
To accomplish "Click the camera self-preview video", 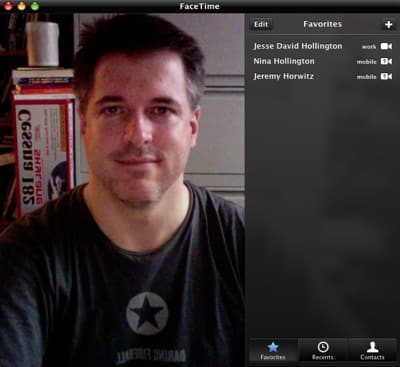I will point(122,190).
